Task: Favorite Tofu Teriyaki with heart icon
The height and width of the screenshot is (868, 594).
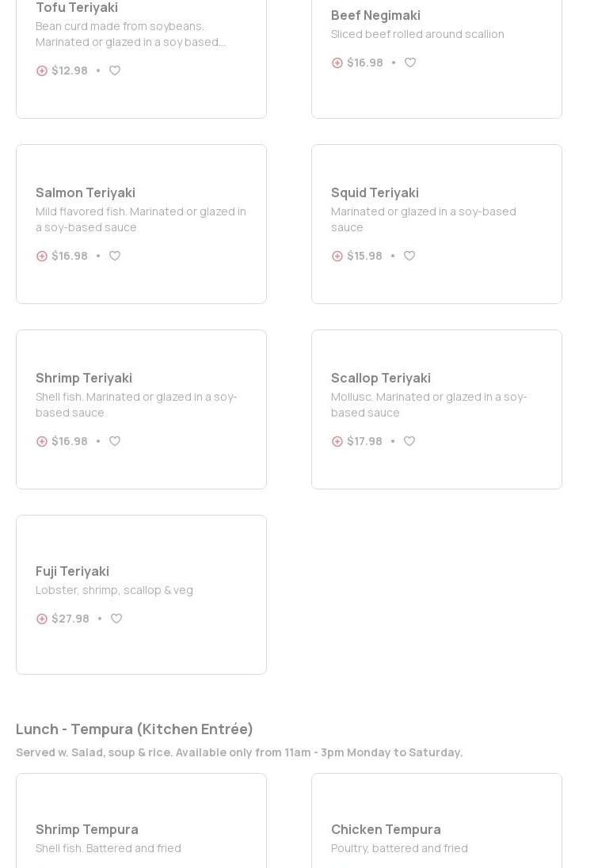Action: tap(115, 70)
